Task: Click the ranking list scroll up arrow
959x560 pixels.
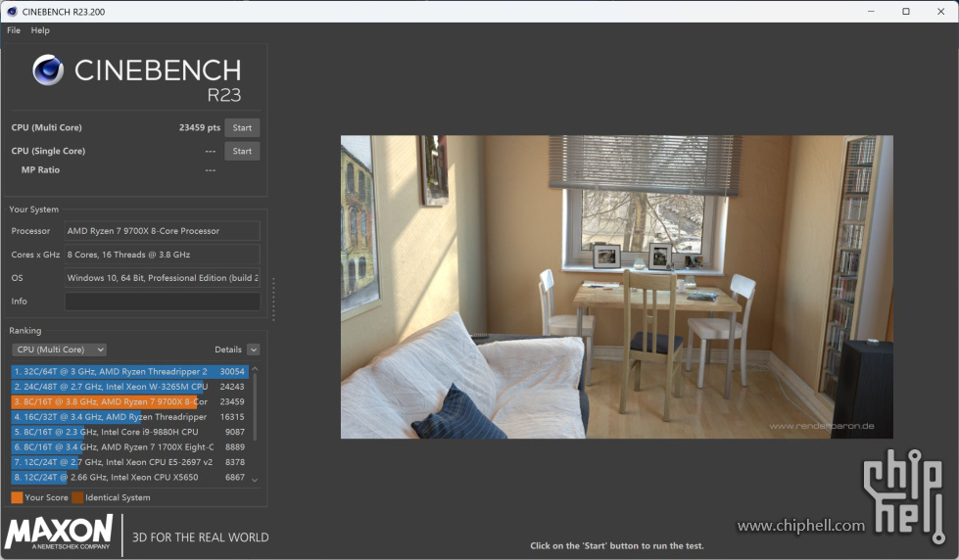Action: pos(255,369)
